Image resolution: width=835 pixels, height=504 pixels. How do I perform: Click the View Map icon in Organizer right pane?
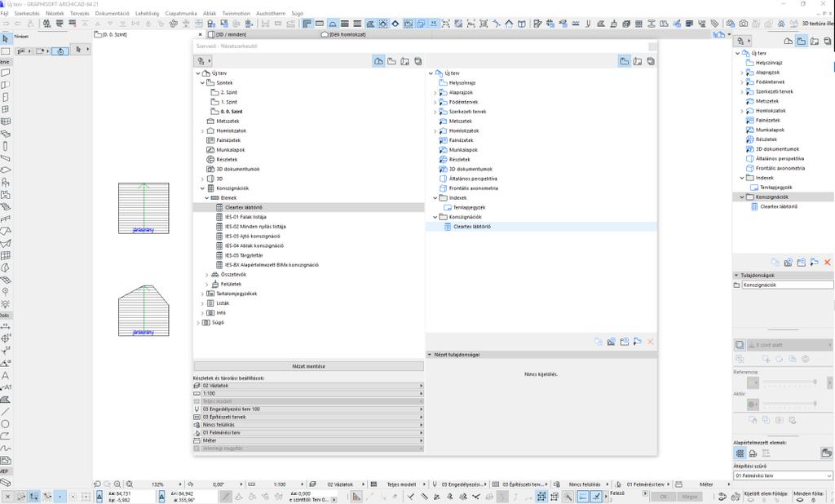click(624, 61)
